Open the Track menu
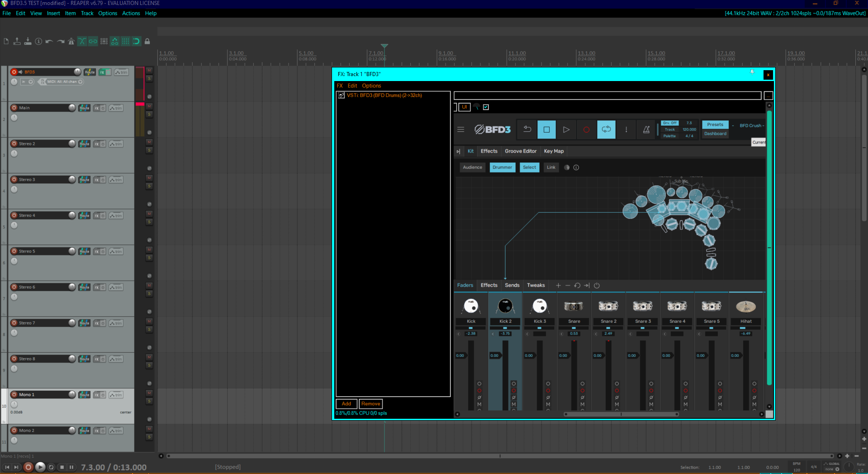Image resolution: width=868 pixels, height=474 pixels. point(87,13)
